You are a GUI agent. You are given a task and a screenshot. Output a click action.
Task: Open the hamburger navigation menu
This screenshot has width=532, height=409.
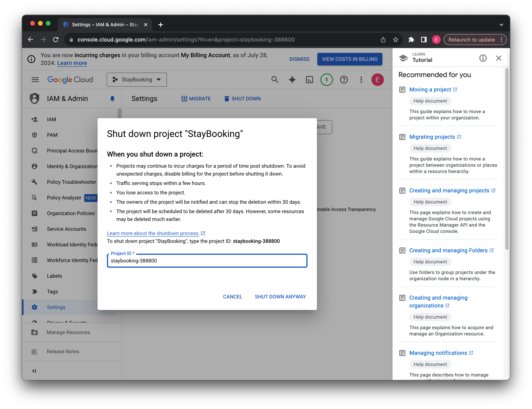coord(35,80)
